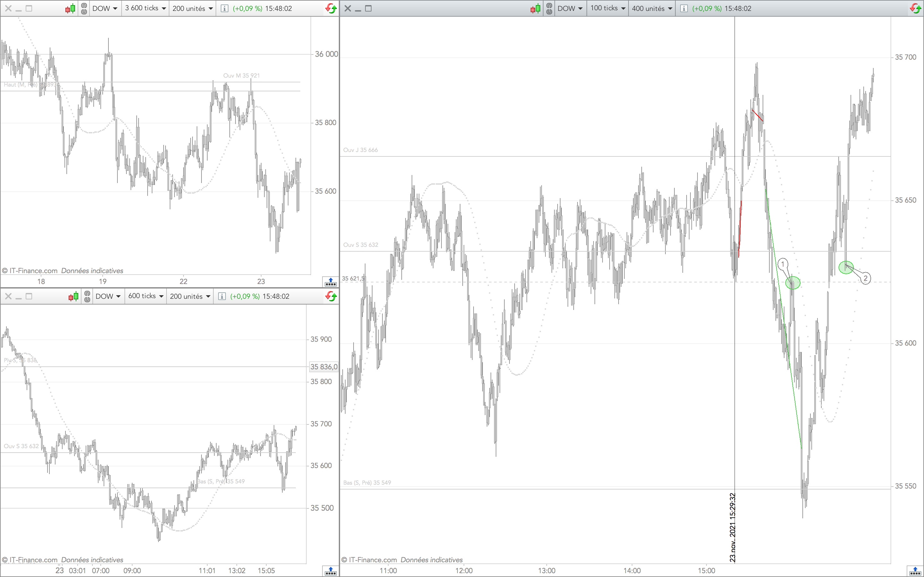Toggle chain link icon in 600 ticks chart

click(87, 296)
